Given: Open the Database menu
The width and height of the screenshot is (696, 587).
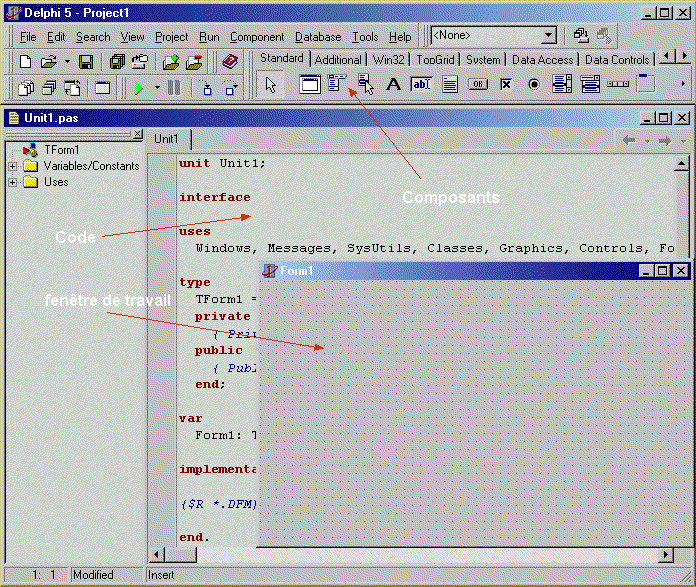Looking at the screenshot, I should coord(318,37).
